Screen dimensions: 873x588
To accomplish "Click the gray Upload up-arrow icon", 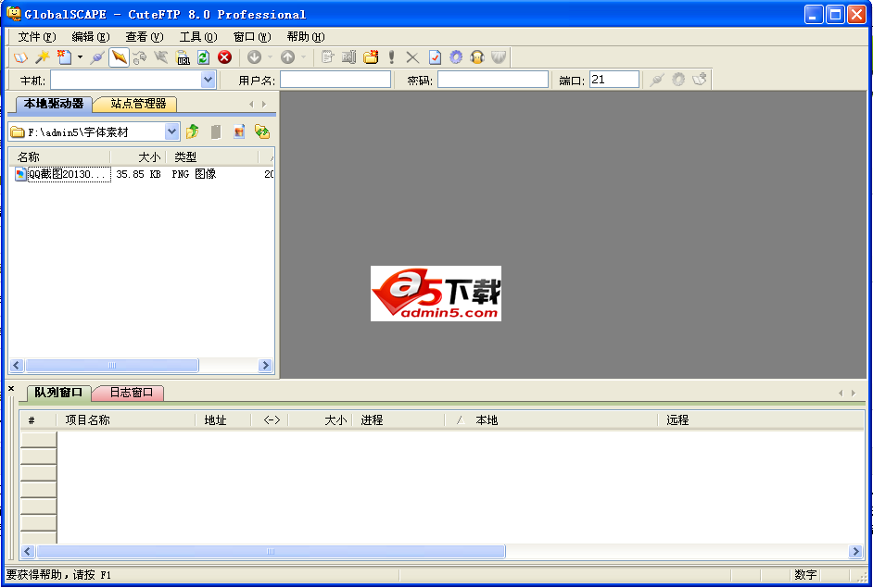I will (x=287, y=57).
